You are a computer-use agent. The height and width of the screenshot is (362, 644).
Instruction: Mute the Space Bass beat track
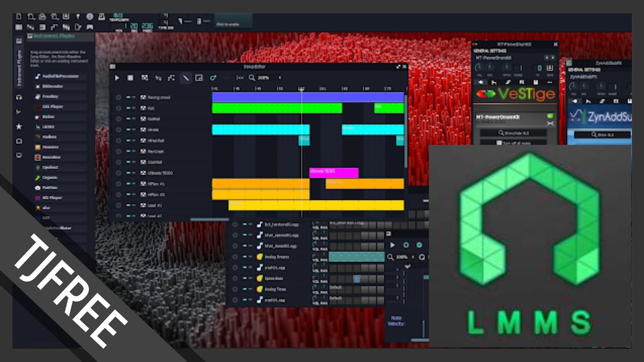click(245, 278)
